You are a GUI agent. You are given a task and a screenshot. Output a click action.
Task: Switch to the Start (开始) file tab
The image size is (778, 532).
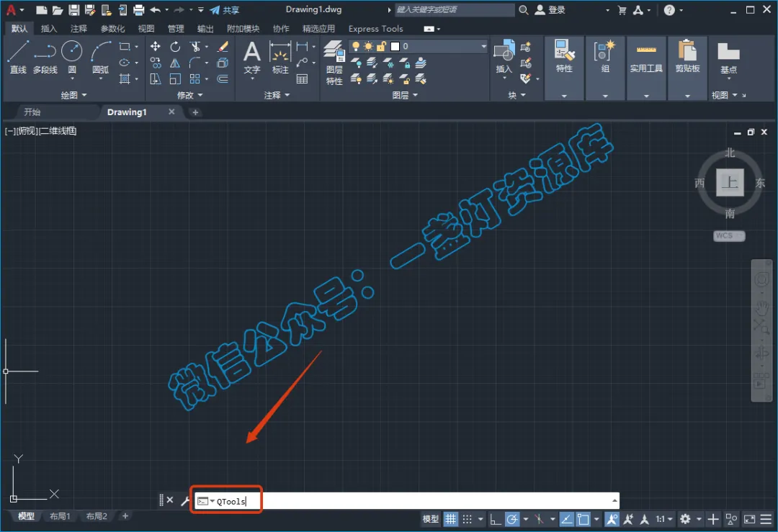(x=32, y=112)
